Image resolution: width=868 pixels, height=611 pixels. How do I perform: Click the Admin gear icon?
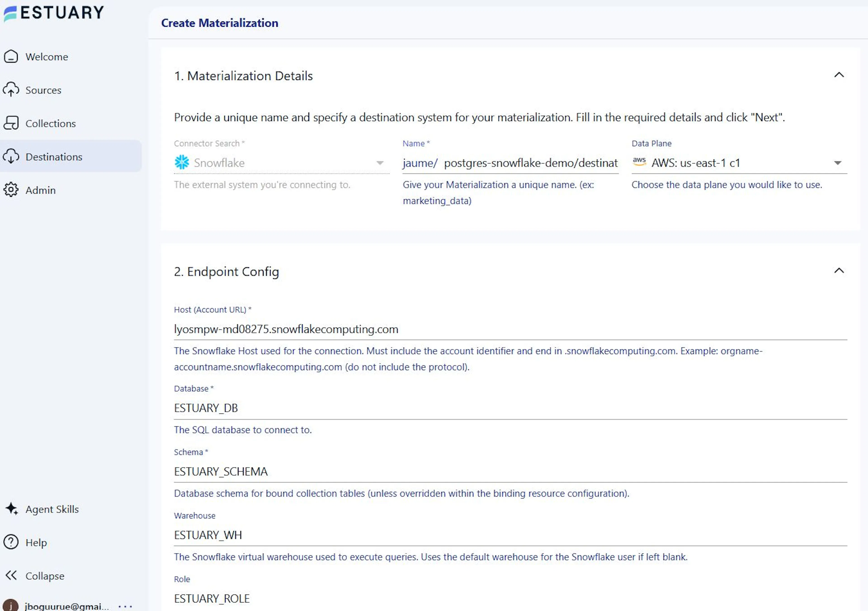11,190
